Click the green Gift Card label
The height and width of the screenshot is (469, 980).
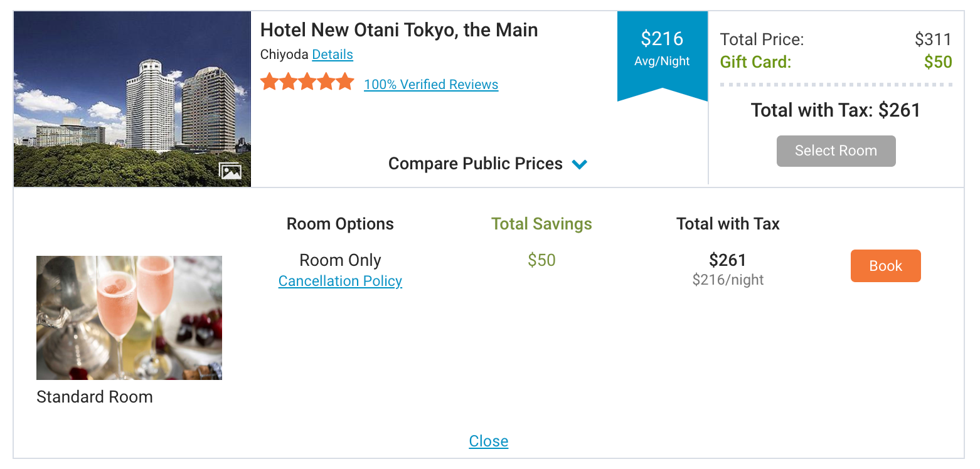(x=755, y=62)
